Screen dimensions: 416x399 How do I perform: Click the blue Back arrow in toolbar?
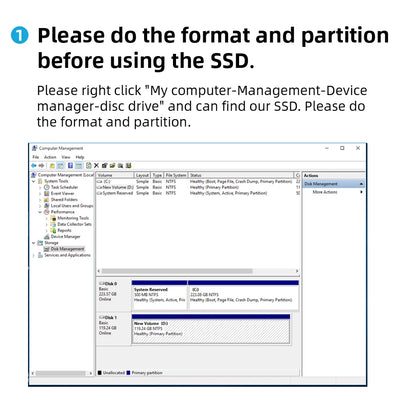[x=34, y=165]
